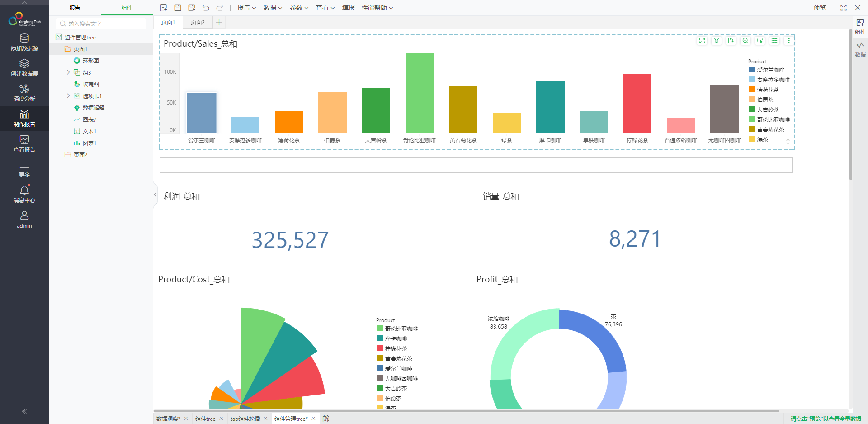Click the 爱尔兰咖啡 legend color swatch
The height and width of the screenshot is (424, 868).
coord(752,70)
